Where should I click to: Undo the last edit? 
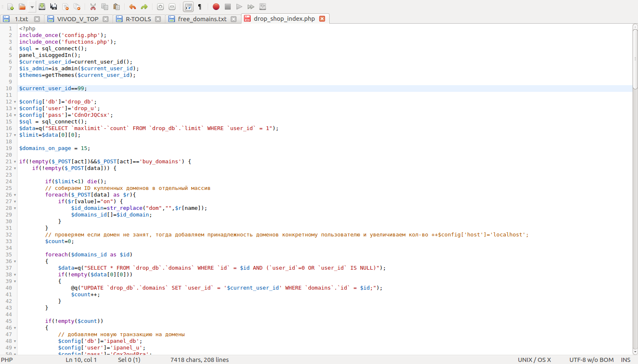[x=133, y=7]
